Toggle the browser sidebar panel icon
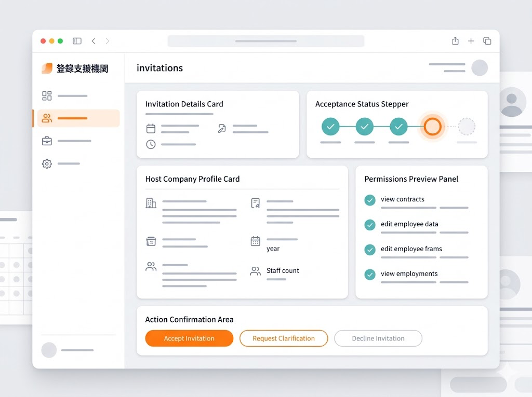 [x=77, y=41]
